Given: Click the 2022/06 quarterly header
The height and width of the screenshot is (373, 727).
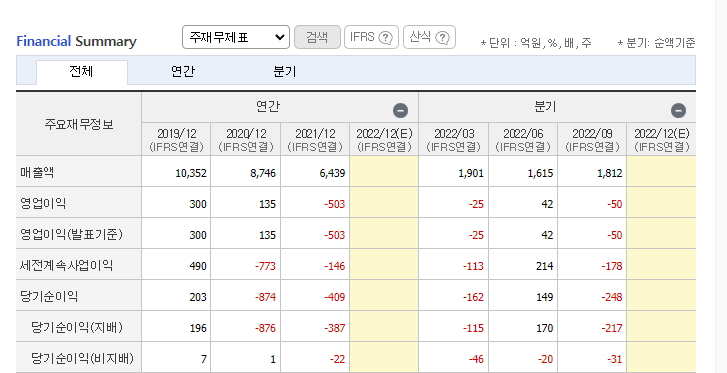Looking at the screenshot, I should [x=523, y=140].
